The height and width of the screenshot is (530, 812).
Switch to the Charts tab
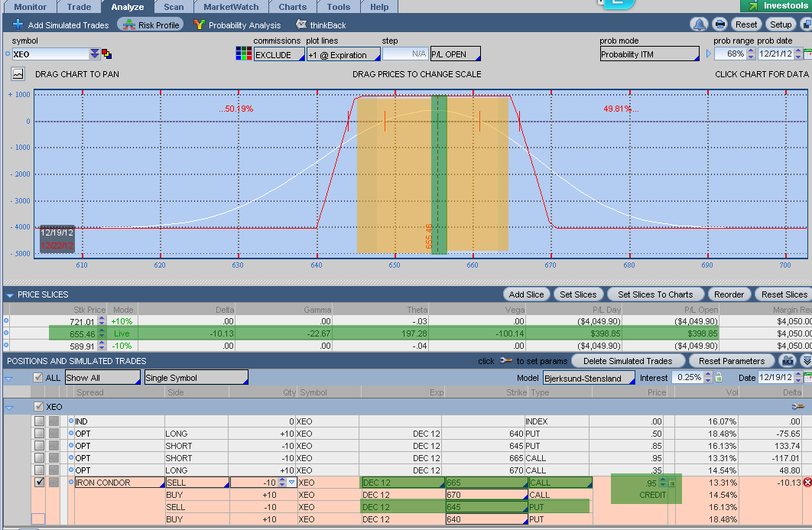(x=292, y=7)
